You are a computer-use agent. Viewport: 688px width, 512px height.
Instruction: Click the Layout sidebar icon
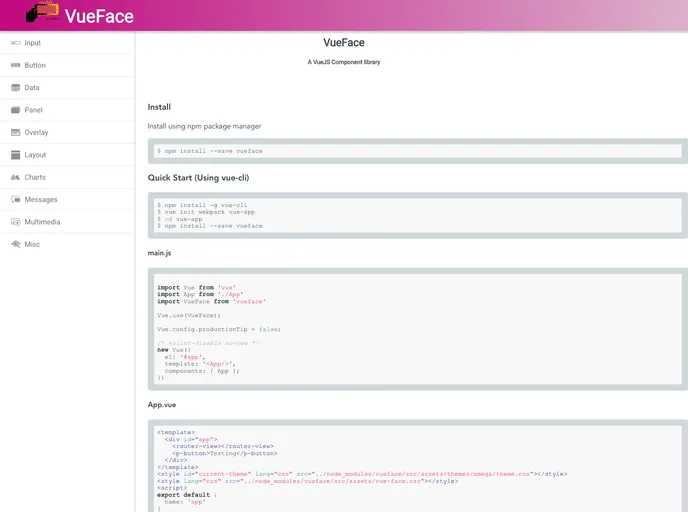pyautogui.click(x=15, y=154)
